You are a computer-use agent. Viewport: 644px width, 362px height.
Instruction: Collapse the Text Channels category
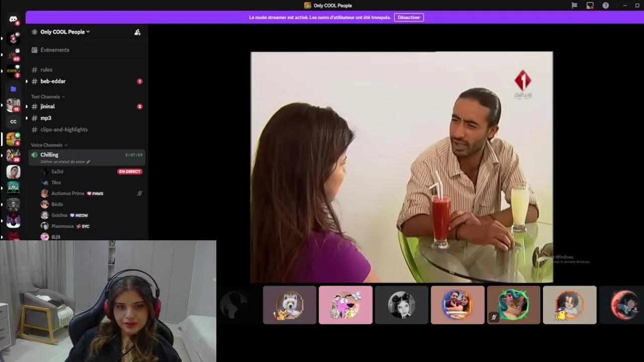pyautogui.click(x=48, y=97)
